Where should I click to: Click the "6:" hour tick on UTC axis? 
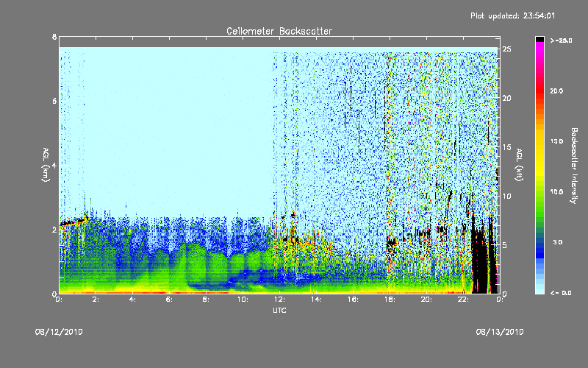tap(170, 300)
